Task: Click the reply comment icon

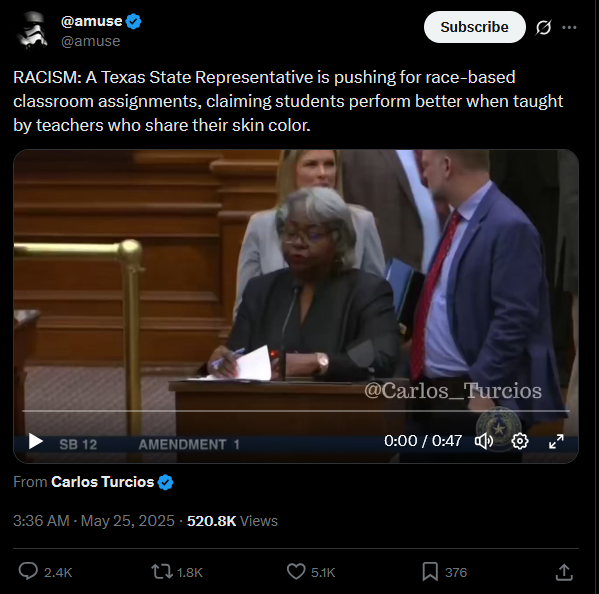Action: point(28,571)
